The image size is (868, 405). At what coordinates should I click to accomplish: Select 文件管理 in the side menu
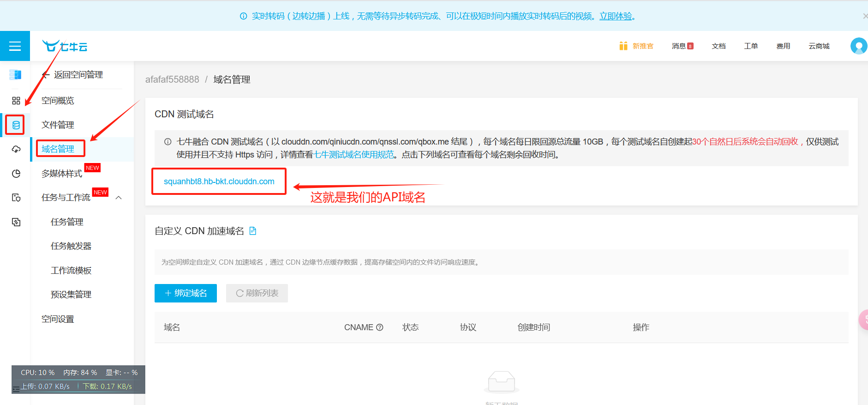tap(58, 125)
